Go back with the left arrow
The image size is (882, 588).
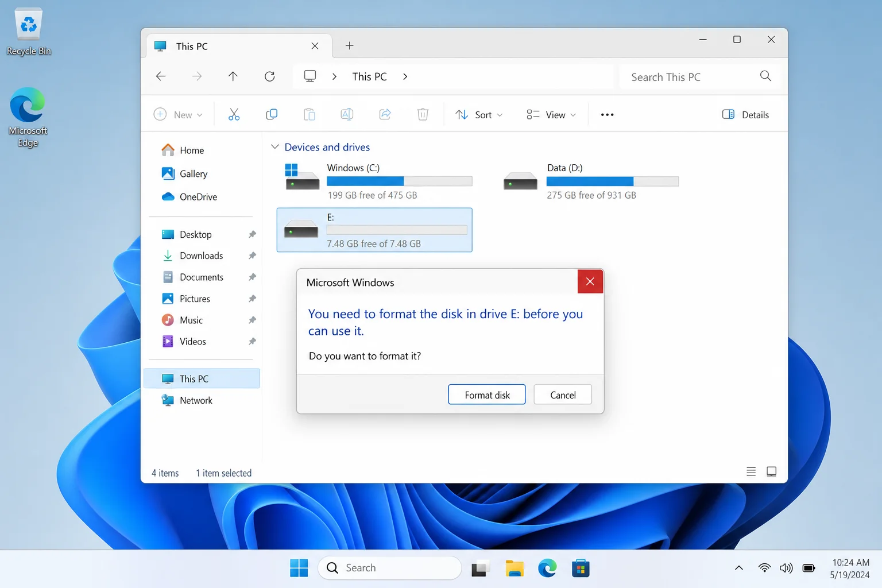pos(161,76)
